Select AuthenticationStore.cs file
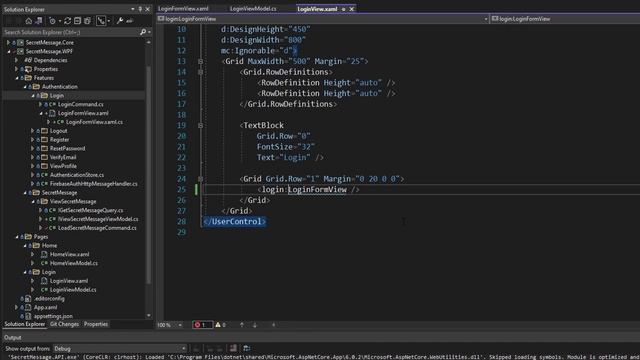640x360 pixels. pos(77,175)
